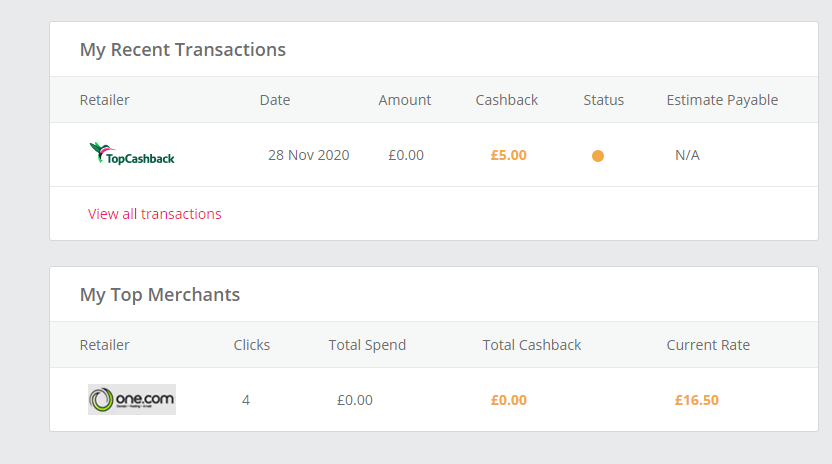Click the one.com merchant logo

click(x=132, y=399)
